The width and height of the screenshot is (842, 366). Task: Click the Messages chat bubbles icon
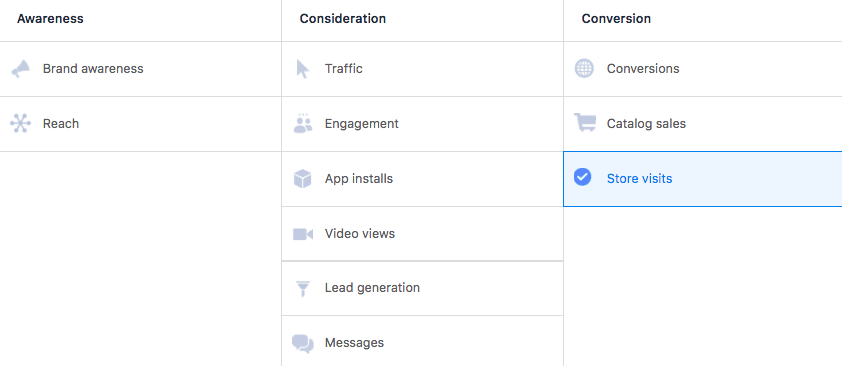(303, 343)
